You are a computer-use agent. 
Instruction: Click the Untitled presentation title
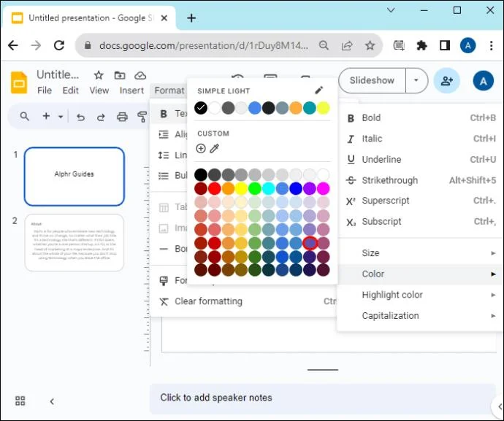tap(58, 74)
